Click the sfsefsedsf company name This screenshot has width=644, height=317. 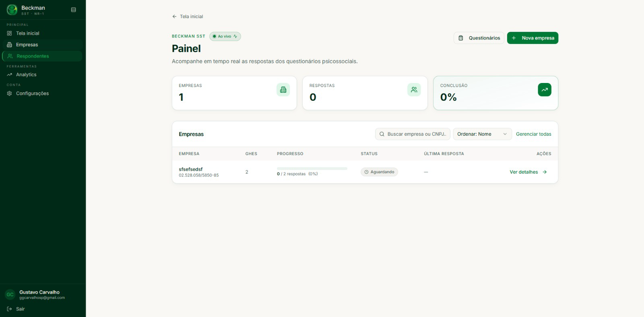[191, 169]
